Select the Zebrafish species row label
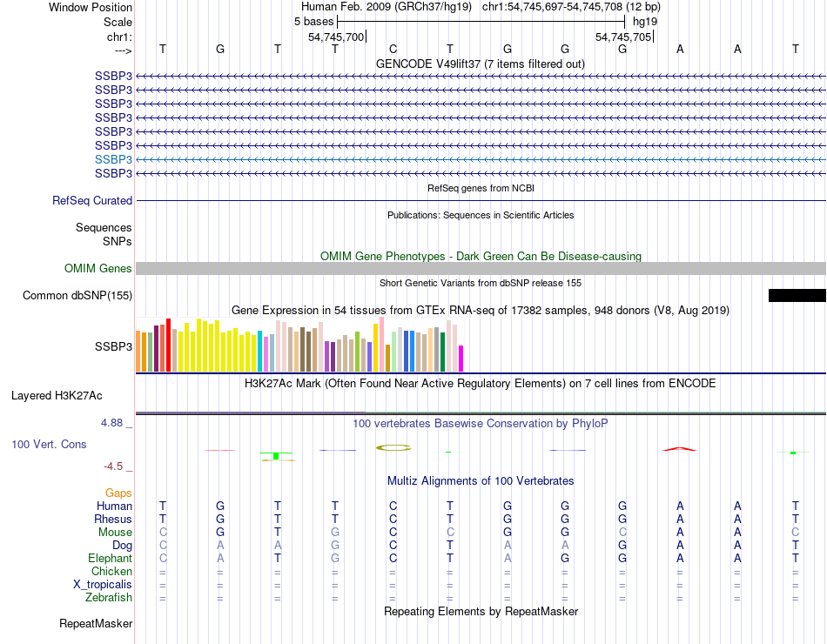 tap(109, 598)
